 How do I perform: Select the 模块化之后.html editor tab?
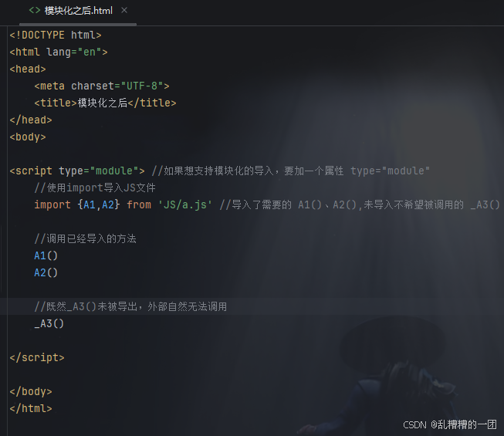click(x=78, y=12)
